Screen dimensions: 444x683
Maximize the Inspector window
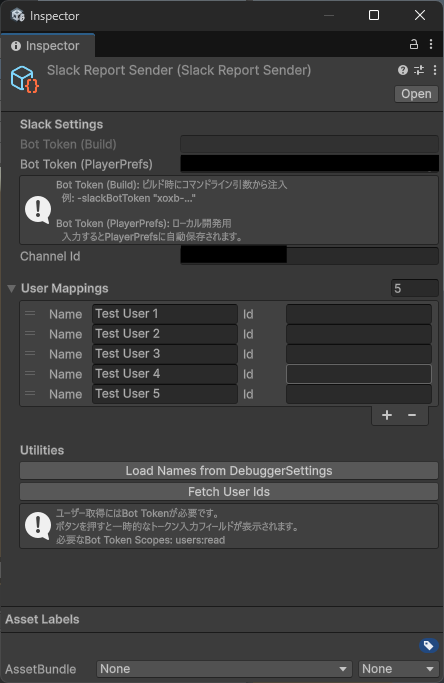[374, 15]
